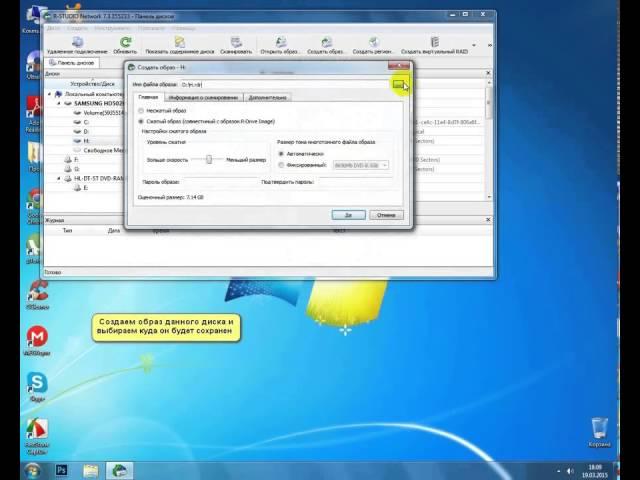Click the Дата column header in the log

[x=114, y=231]
